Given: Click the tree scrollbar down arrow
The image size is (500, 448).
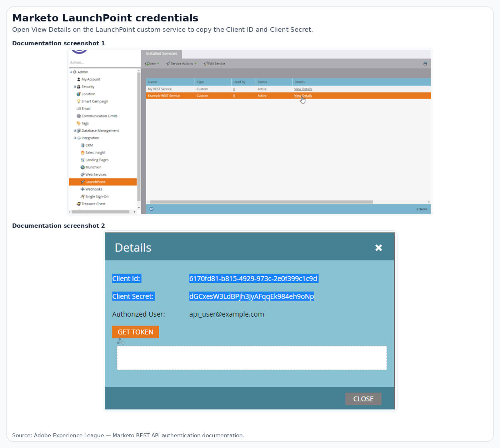Looking at the screenshot, I should coord(139,207).
